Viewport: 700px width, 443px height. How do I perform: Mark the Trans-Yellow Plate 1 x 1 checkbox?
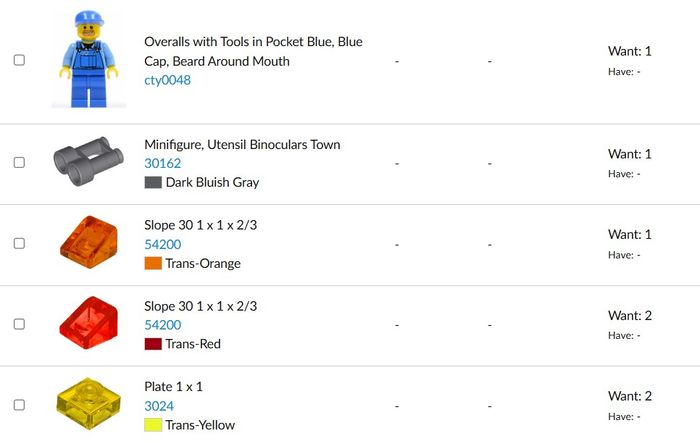19,405
